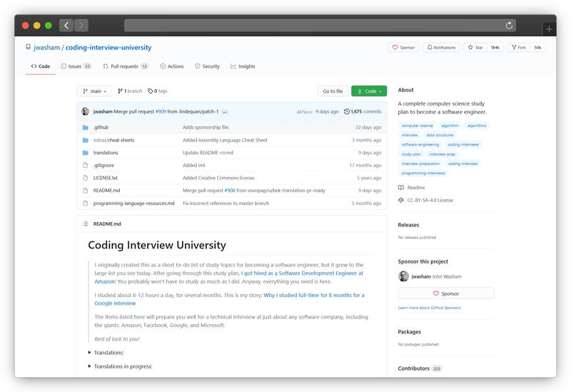
Task: Open the extras/cheat sheets folder
Action: point(113,140)
